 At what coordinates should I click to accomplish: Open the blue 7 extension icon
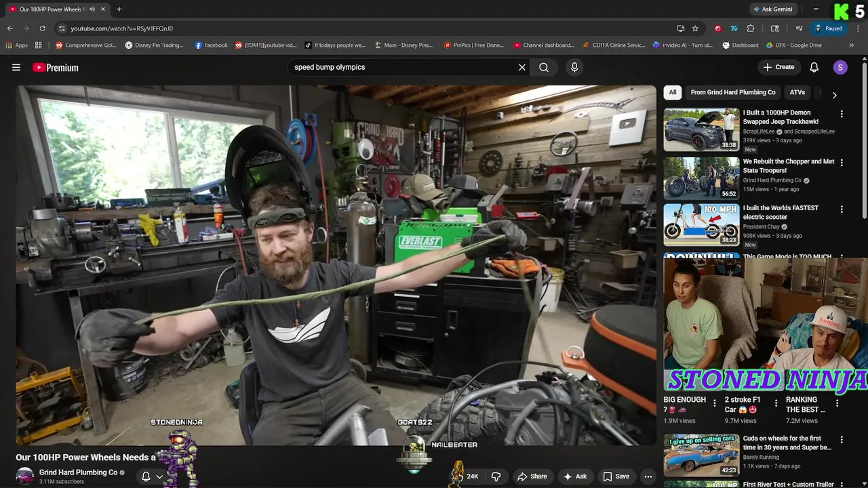click(x=734, y=28)
